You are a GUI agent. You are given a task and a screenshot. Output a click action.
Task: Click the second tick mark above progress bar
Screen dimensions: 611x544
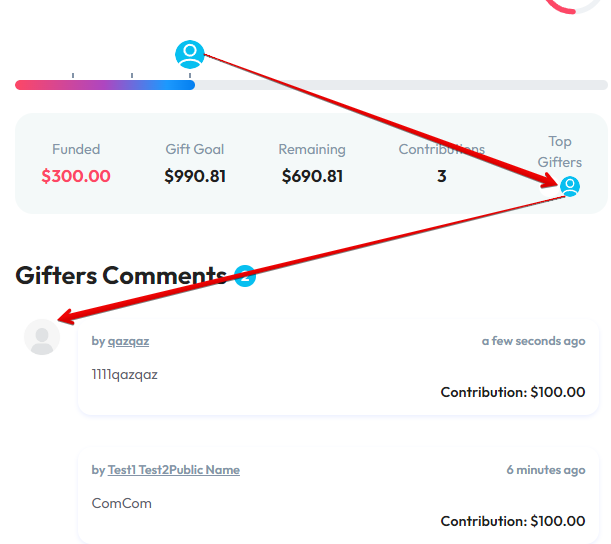tap(132, 75)
